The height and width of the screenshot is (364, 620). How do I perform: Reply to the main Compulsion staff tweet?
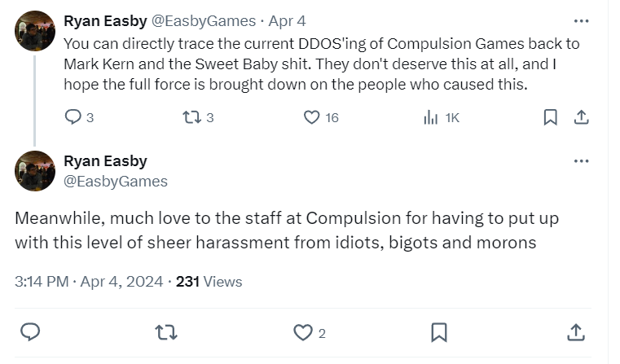point(31,332)
